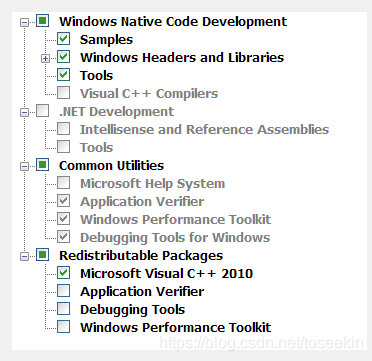Check Tools checkbox under .NET Development
Viewport: 372px width, 361px height.
point(63,147)
